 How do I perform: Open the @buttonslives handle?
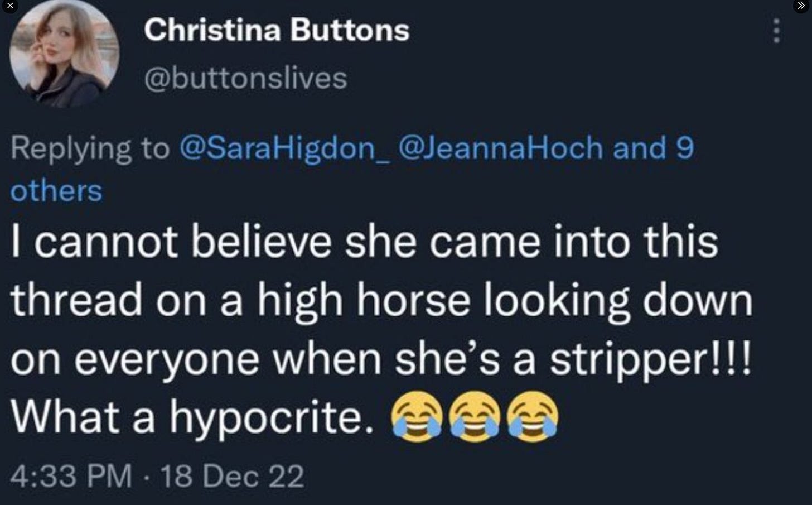point(245,78)
